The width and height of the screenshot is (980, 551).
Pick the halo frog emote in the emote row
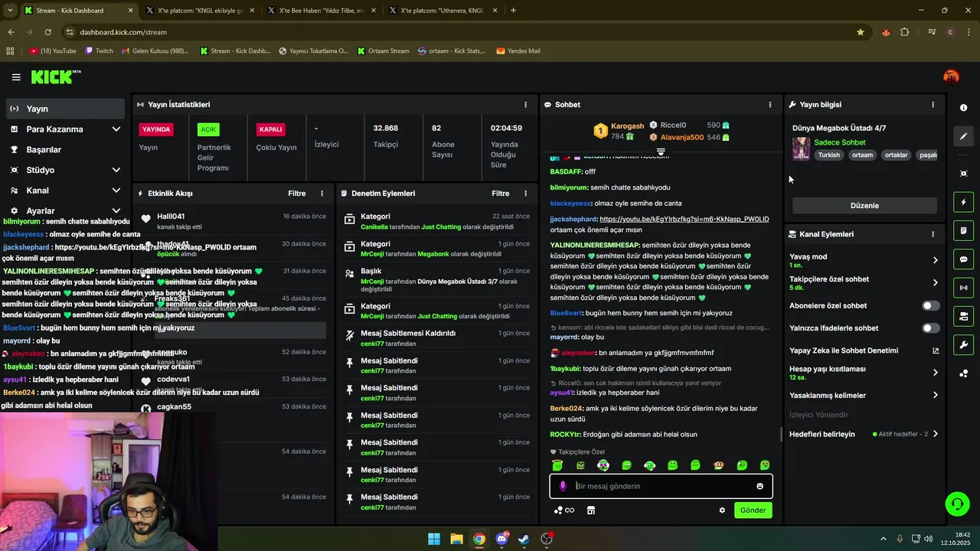pos(557,465)
